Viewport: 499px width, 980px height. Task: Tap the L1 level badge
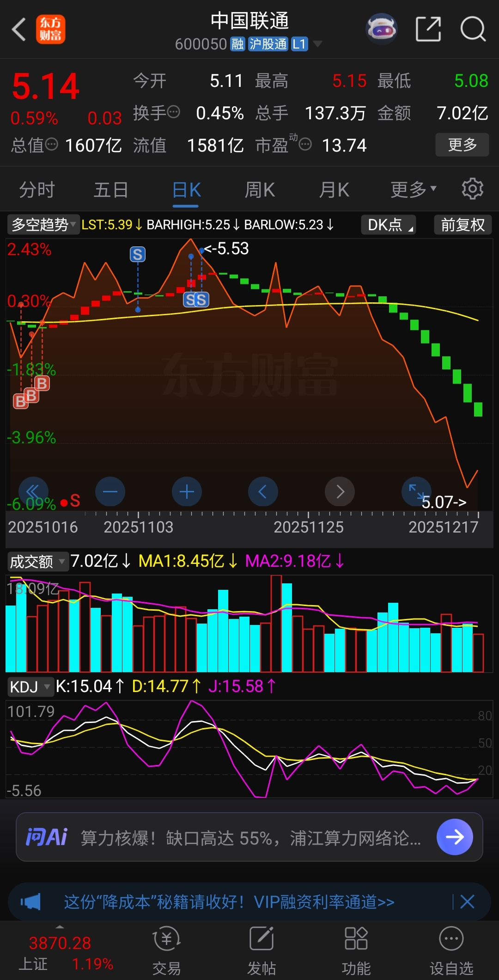pyautogui.click(x=299, y=44)
